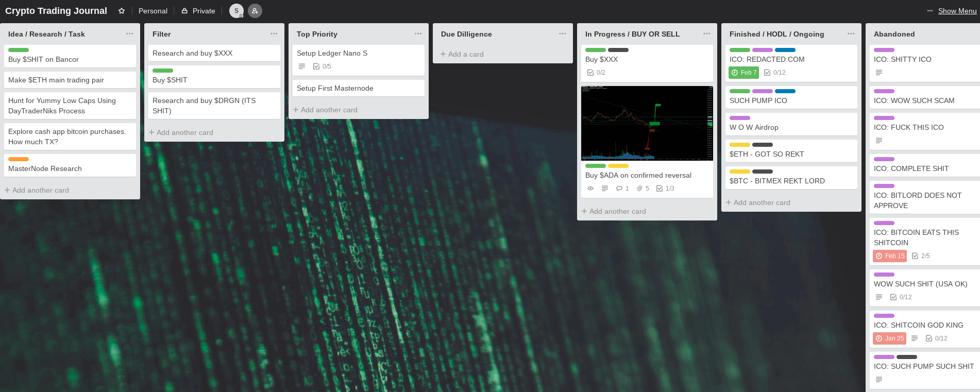Open the Top Priority list actions menu
The width and height of the screenshot is (980, 392).
click(x=418, y=34)
